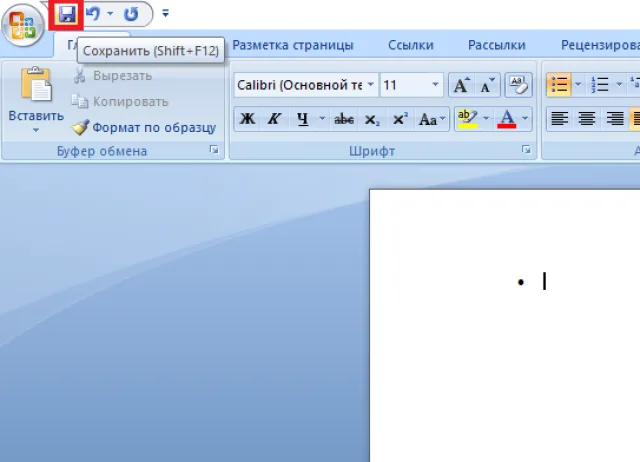The height and width of the screenshot is (462, 640).
Task: Click Копировать copy button
Action: click(120, 102)
